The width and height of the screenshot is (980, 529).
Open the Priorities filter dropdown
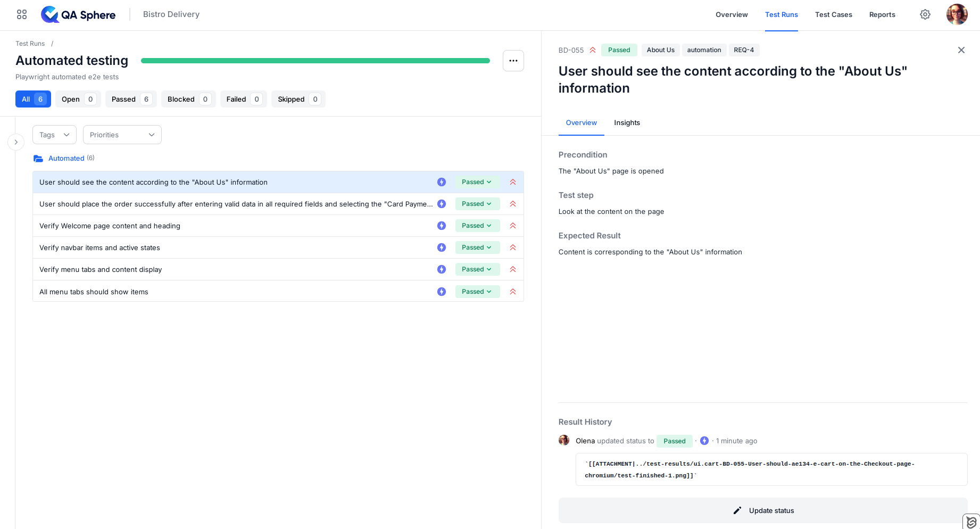tap(122, 135)
